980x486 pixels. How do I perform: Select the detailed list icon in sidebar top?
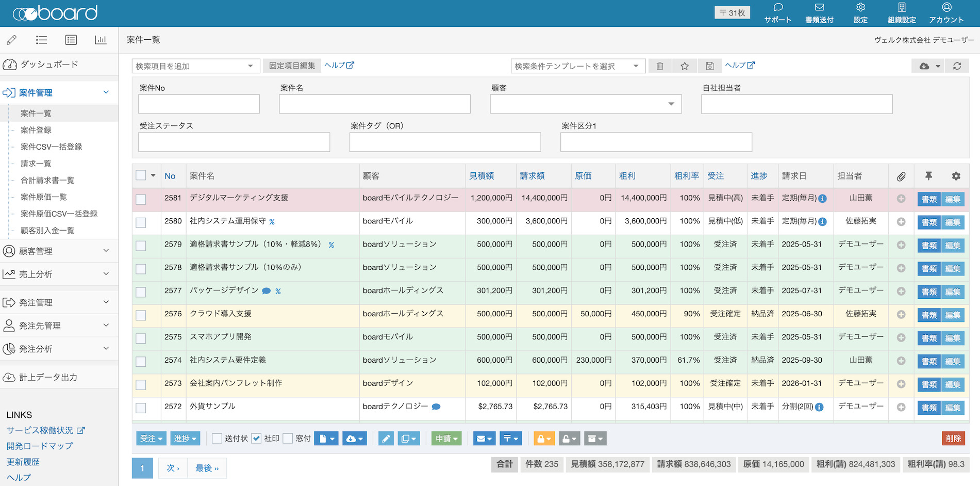pos(71,40)
